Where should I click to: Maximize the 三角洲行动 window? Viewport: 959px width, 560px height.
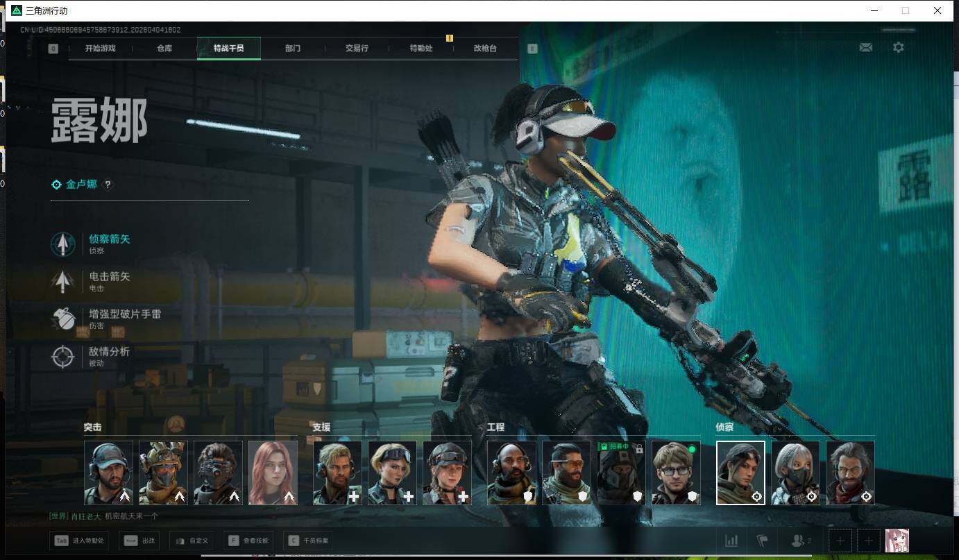[x=905, y=10]
